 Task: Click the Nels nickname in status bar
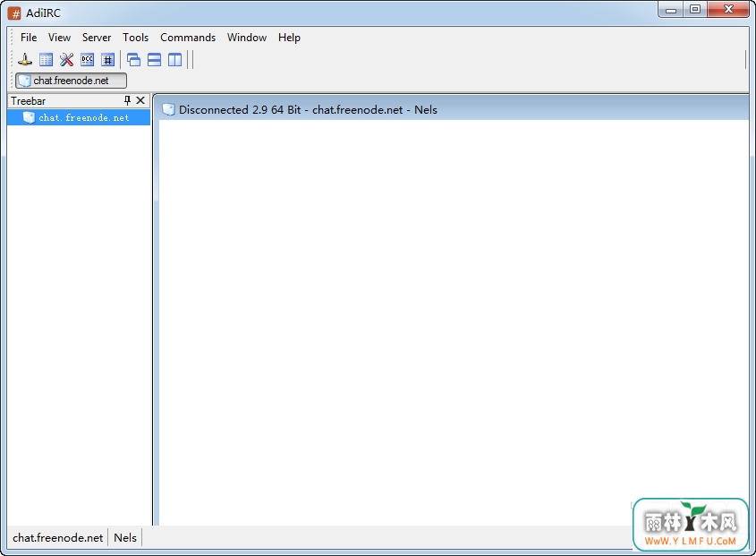(x=125, y=538)
